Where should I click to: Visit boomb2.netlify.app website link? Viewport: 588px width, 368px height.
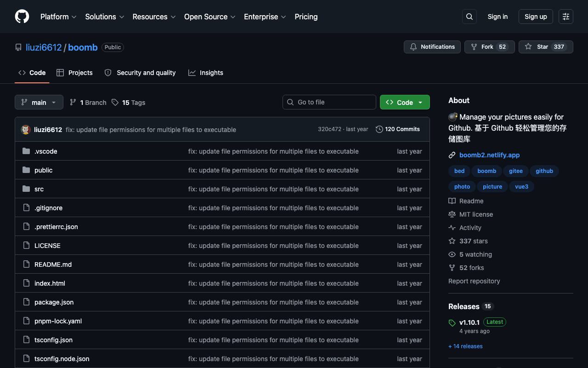[x=490, y=155]
